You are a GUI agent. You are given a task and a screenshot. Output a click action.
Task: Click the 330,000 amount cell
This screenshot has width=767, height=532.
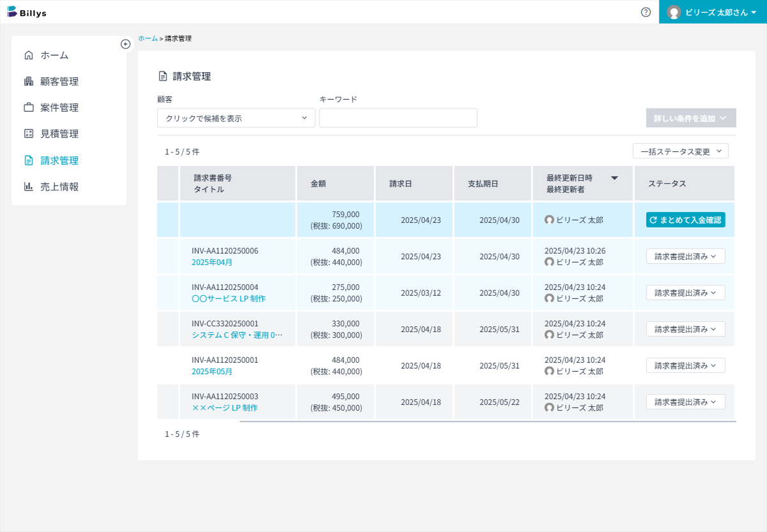[336, 330]
